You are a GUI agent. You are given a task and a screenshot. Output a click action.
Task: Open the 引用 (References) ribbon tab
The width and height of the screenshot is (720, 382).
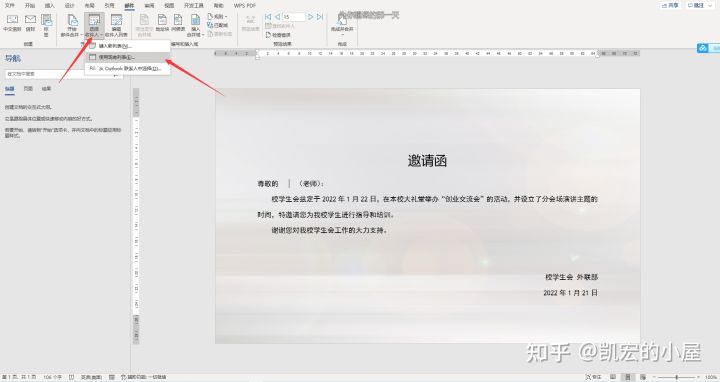109,6
